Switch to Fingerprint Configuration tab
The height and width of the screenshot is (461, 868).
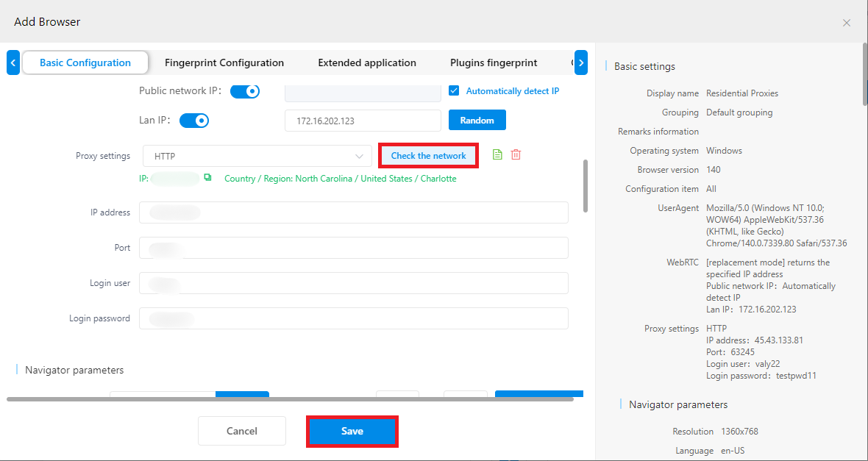coord(224,62)
